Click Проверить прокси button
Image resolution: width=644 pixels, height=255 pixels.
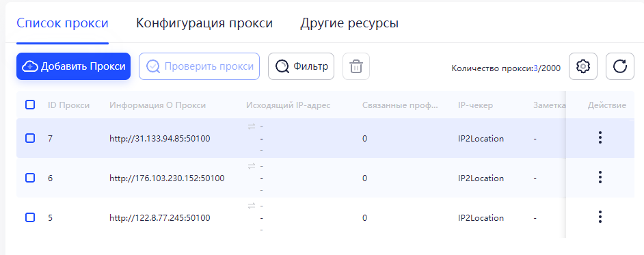coord(199,66)
